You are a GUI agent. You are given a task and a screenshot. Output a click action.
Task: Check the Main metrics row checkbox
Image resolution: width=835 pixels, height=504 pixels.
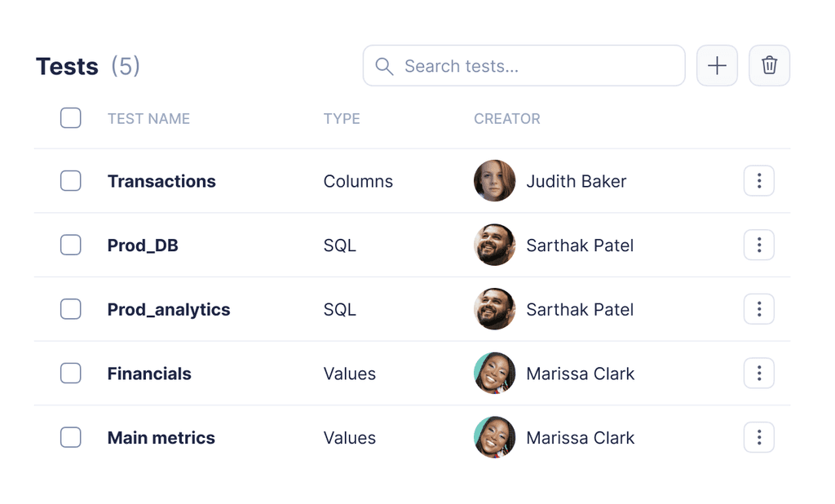(x=71, y=437)
